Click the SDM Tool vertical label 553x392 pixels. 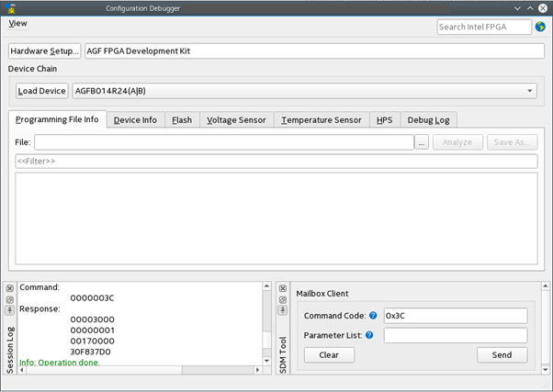[283, 354]
